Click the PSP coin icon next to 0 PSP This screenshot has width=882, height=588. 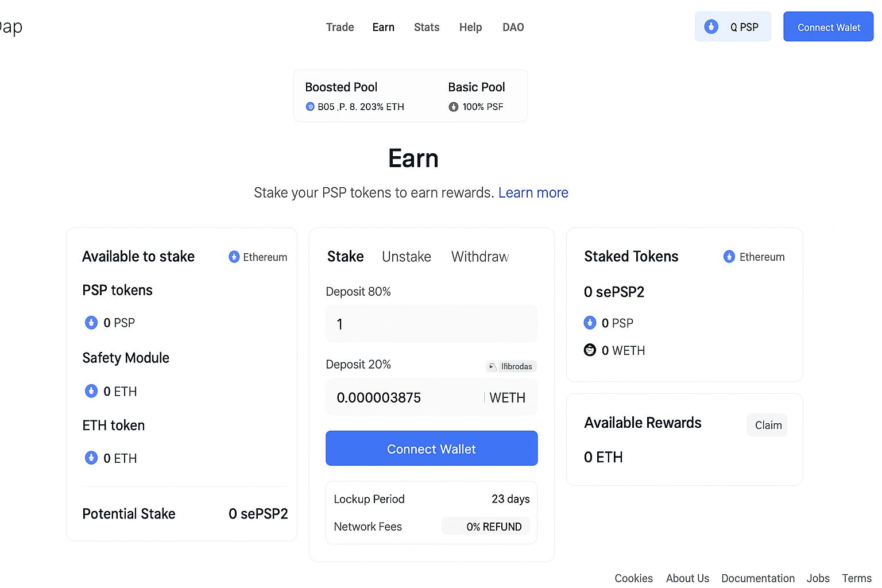tap(91, 322)
